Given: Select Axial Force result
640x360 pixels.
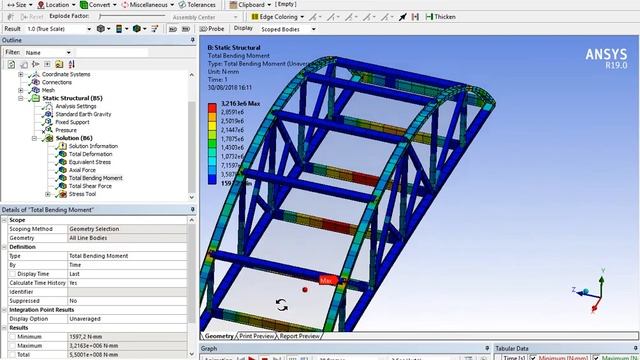Looking at the screenshot, I should pyautogui.click(x=82, y=170).
